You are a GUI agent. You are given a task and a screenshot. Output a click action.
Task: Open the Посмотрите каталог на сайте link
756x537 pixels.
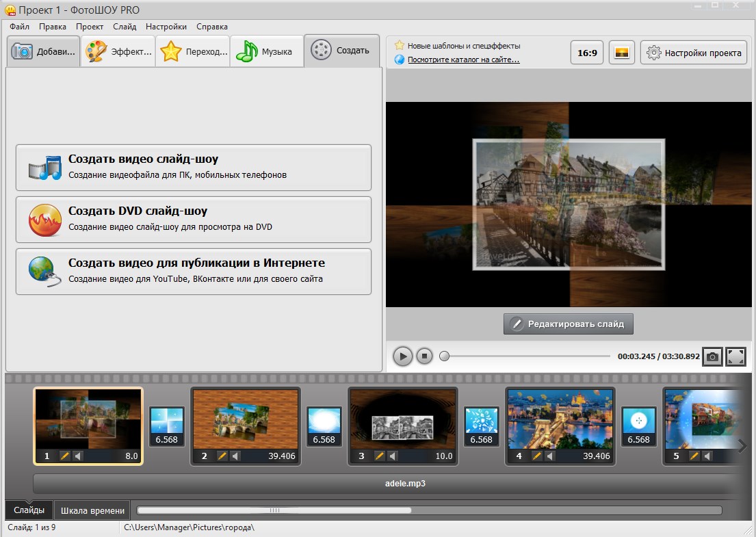point(463,60)
